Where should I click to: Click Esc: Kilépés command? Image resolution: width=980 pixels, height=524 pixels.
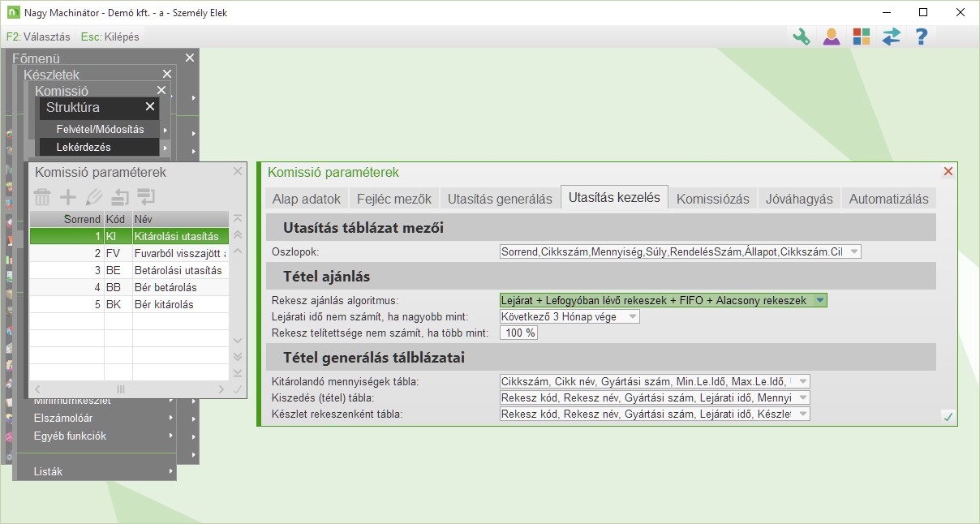[110, 37]
